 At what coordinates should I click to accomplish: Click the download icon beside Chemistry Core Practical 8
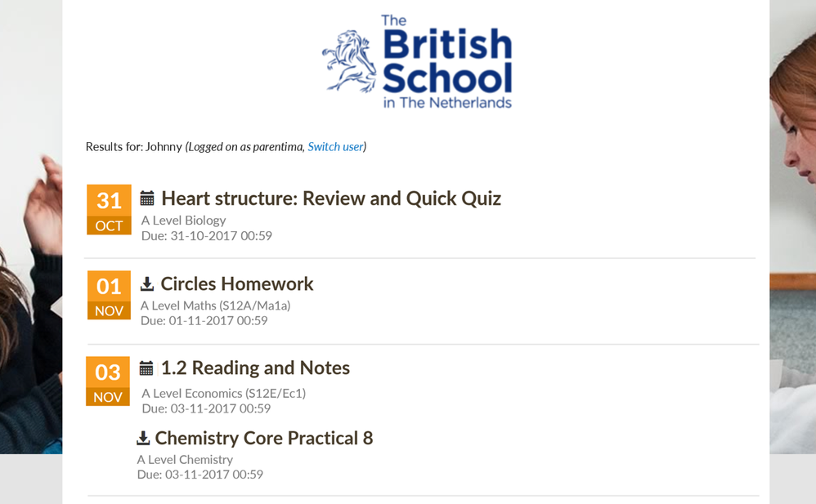click(143, 439)
